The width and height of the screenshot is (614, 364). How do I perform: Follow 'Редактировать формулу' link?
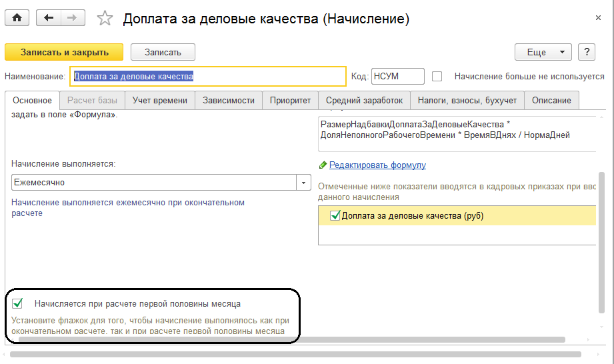[x=377, y=165]
